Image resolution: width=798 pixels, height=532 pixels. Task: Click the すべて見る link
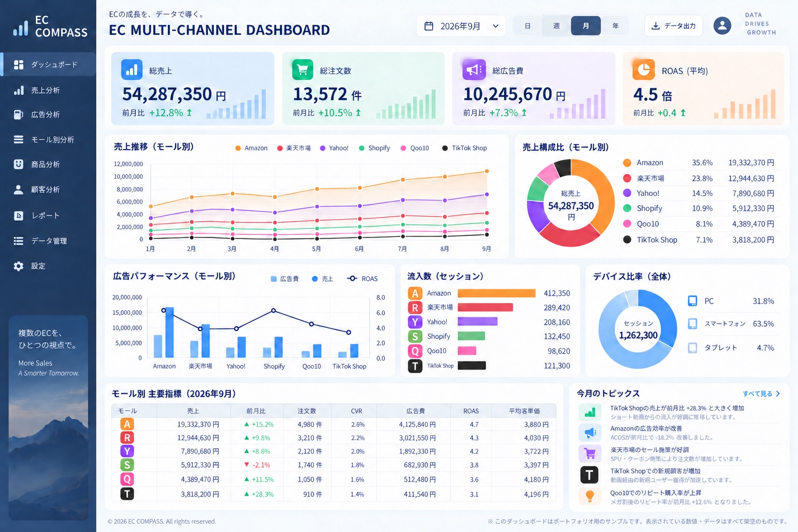(x=761, y=394)
